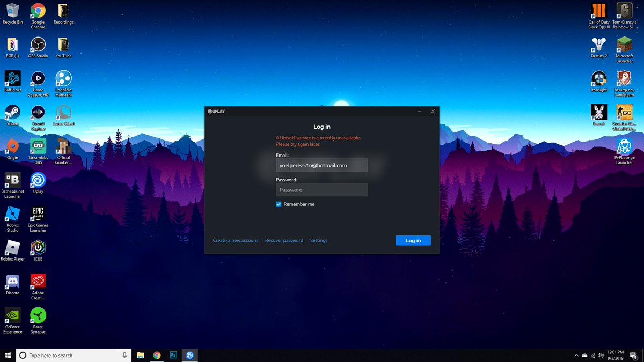644x362 pixels.
Task: Launch Razer Synapse desktop shortcut
Action: click(x=38, y=320)
